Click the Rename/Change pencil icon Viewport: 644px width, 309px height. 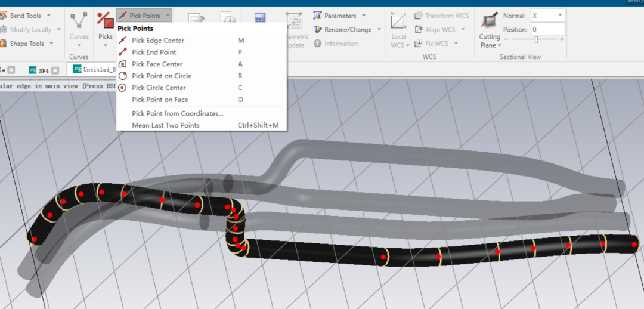point(317,30)
